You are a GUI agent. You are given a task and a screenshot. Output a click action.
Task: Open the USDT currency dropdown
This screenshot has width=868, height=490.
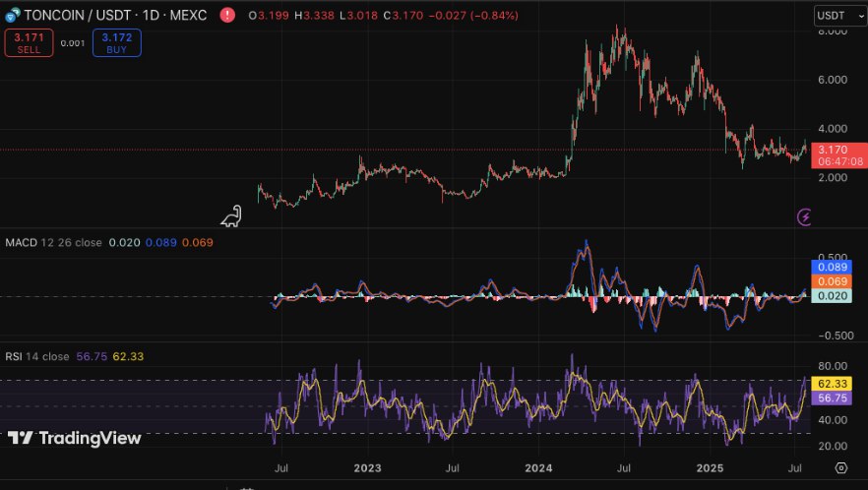click(840, 16)
